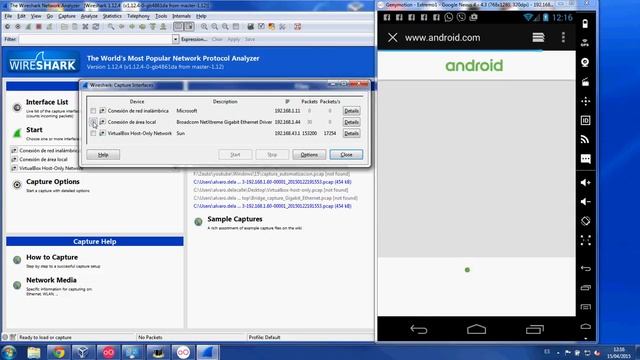The image size is (640, 360).
Task: Click Expression... next to filter field
Action: tap(194, 40)
